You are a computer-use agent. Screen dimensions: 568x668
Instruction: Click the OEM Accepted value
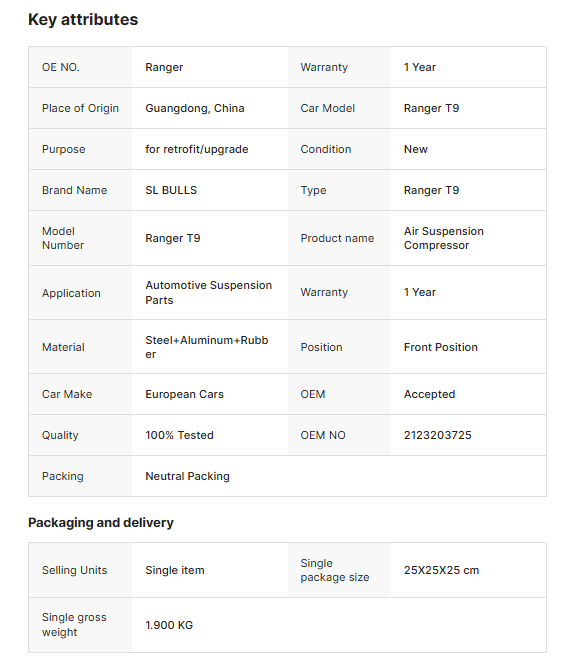(x=430, y=394)
